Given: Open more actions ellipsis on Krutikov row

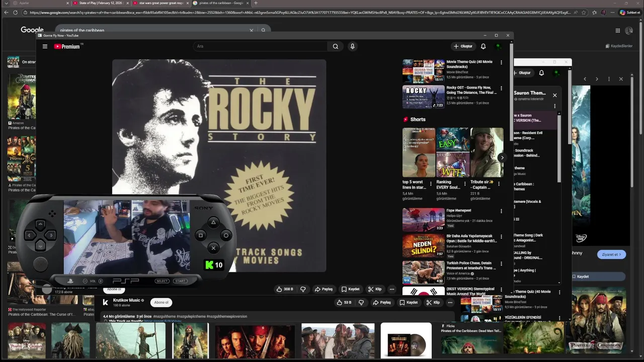Looking at the screenshot, I should click(x=450, y=302).
